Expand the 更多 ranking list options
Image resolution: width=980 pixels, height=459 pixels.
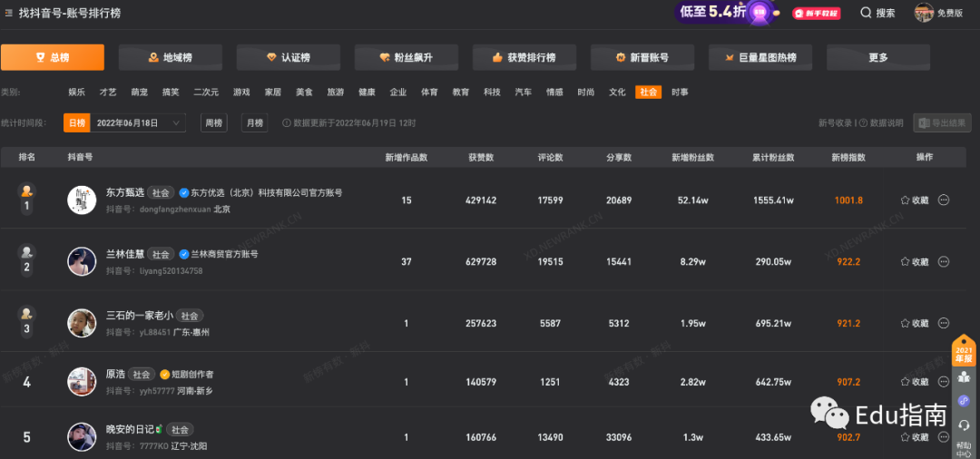point(878,57)
